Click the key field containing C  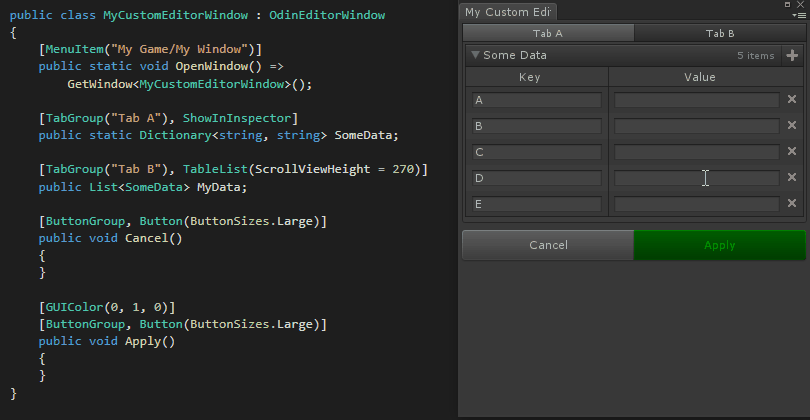[x=537, y=152]
